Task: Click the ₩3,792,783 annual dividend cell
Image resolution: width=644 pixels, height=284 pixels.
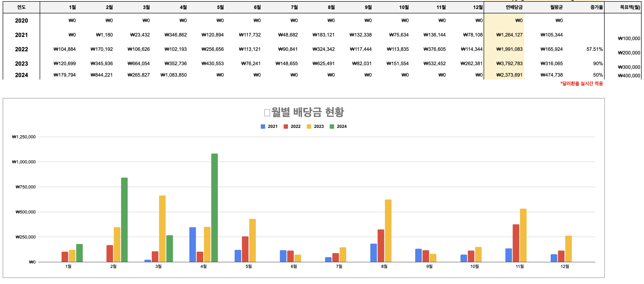Action: [x=509, y=63]
